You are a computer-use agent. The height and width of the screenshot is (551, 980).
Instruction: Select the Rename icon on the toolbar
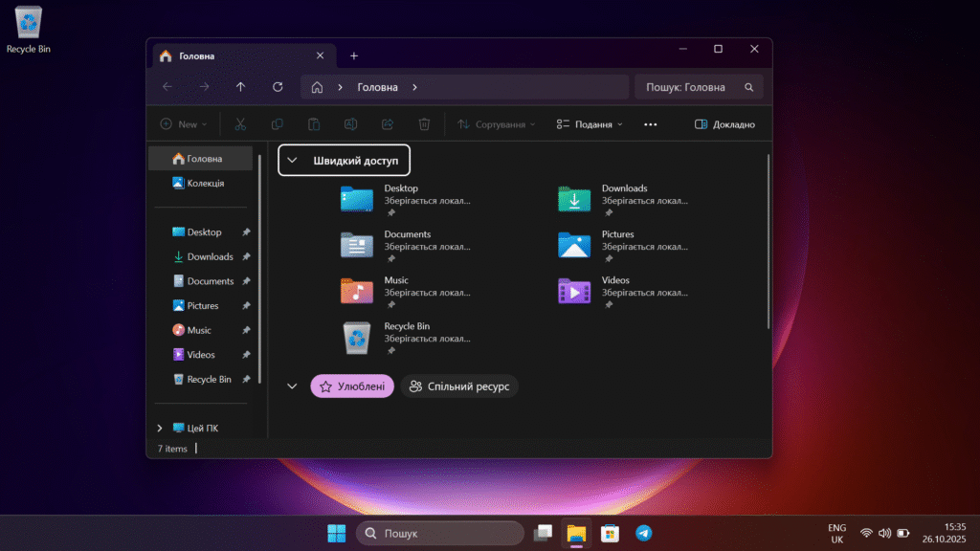[350, 123]
